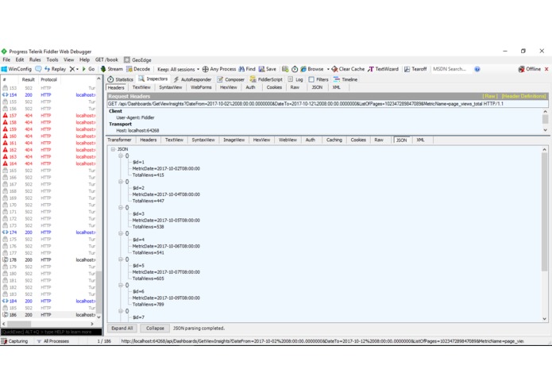Select the response Caching tab
The height and width of the screenshot is (392, 552).
[x=334, y=140]
